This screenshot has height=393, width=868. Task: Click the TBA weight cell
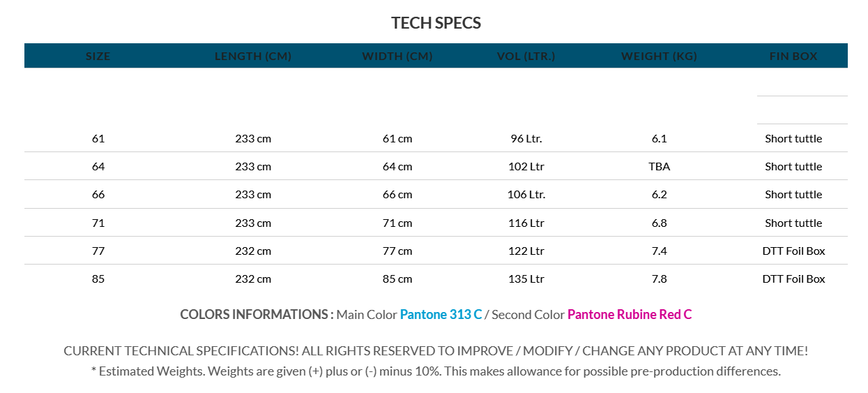[x=659, y=166]
